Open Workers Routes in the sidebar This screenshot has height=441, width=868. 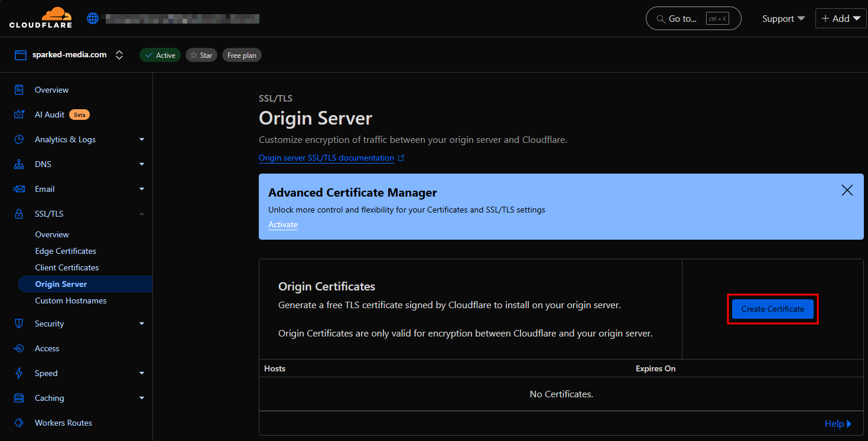pos(63,423)
